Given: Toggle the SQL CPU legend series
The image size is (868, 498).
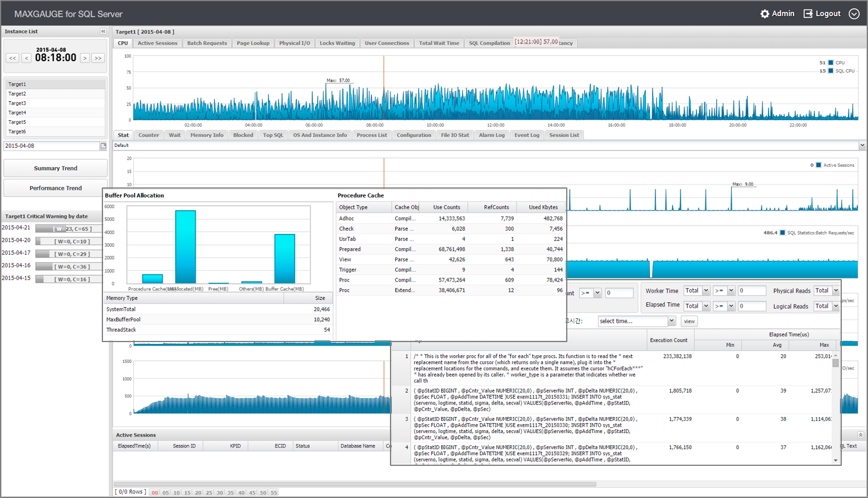Looking at the screenshot, I should pos(831,71).
